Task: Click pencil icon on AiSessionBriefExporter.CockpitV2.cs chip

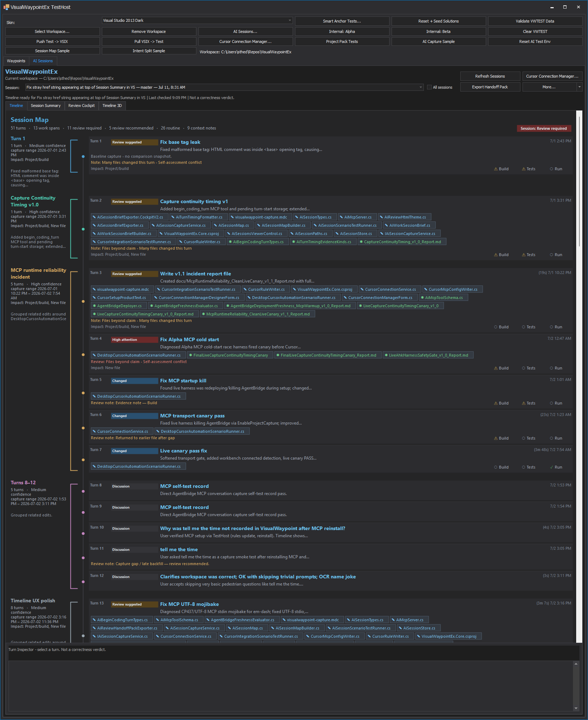Action: tap(94, 217)
